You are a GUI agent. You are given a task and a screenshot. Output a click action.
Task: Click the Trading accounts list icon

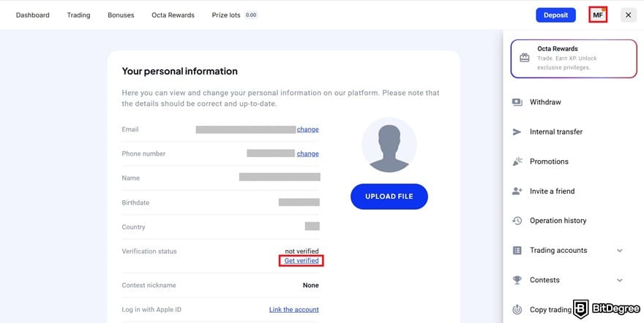click(517, 251)
